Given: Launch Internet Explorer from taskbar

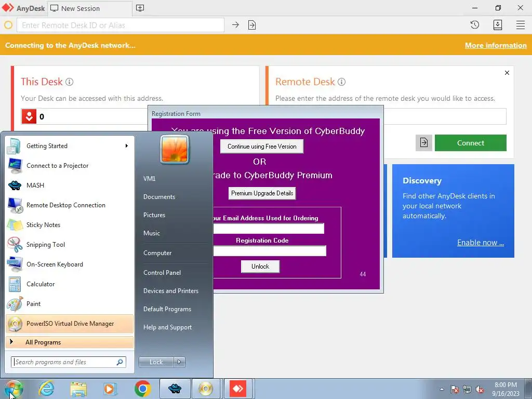Looking at the screenshot, I should (x=46, y=389).
